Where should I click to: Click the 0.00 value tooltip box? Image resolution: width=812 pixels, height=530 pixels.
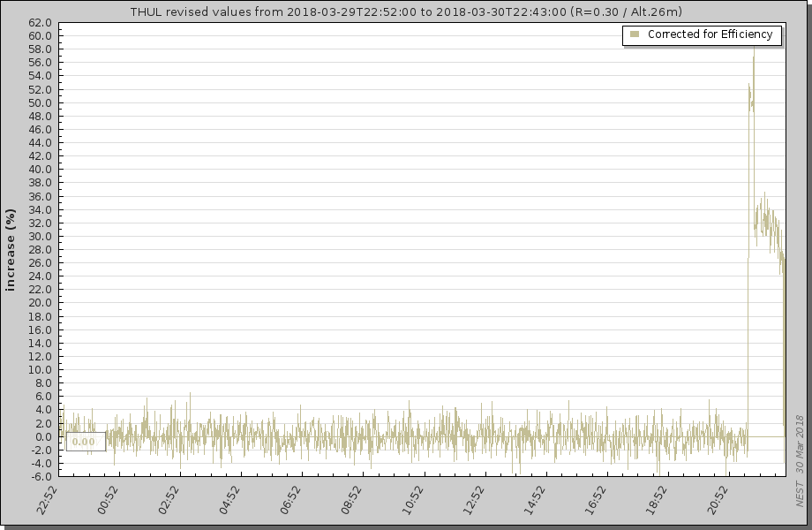click(x=86, y=442)
